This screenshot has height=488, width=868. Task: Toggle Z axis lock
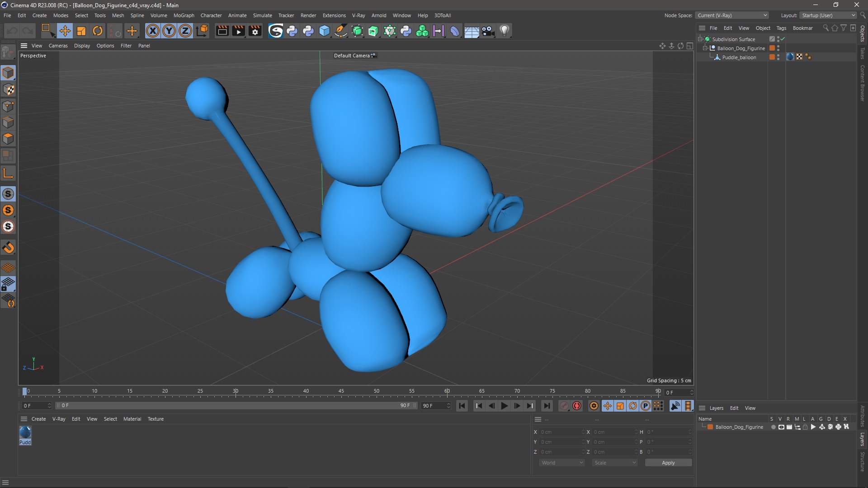[x=185, y=31]
